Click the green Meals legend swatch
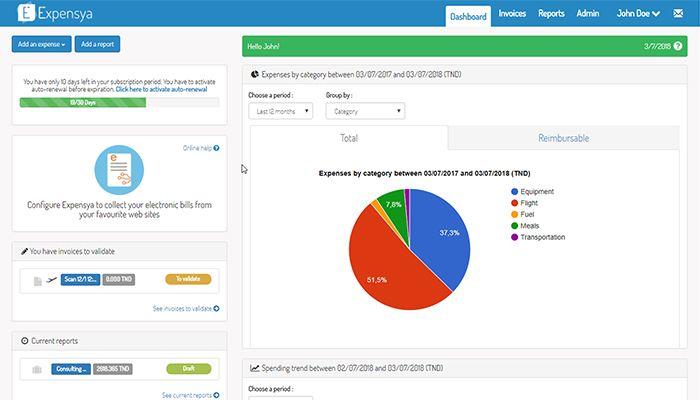The height and width of the screenshot is (400, 700). click(x=514, y=226)
